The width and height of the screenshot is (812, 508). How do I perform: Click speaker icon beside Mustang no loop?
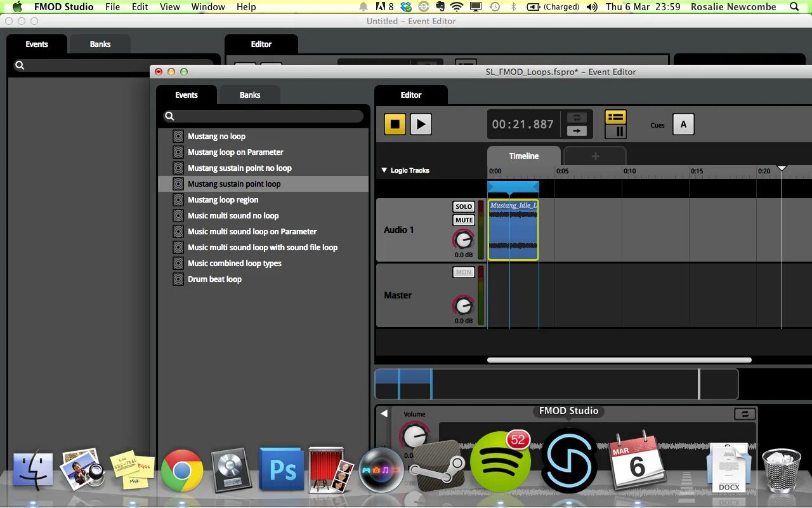click(178, 136)
